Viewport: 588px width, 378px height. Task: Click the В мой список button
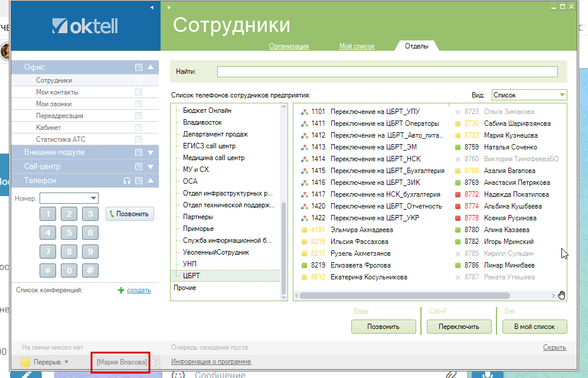[535, 327]
